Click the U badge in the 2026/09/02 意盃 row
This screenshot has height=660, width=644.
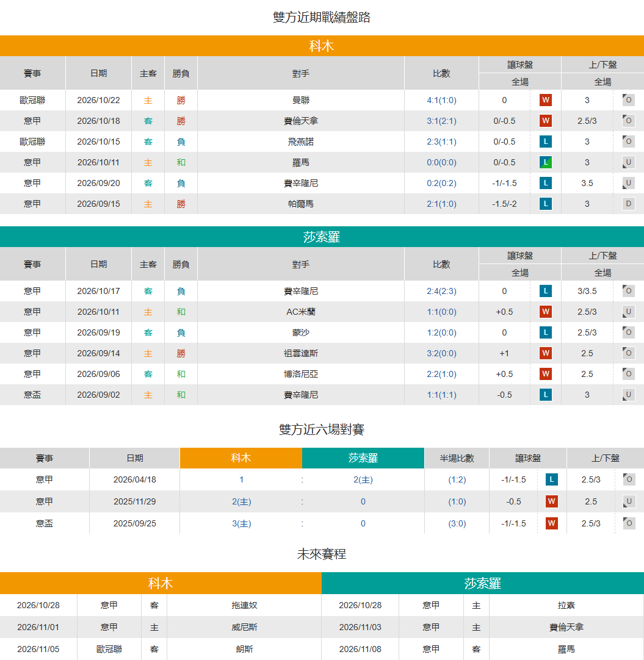[x=628, y=395]
